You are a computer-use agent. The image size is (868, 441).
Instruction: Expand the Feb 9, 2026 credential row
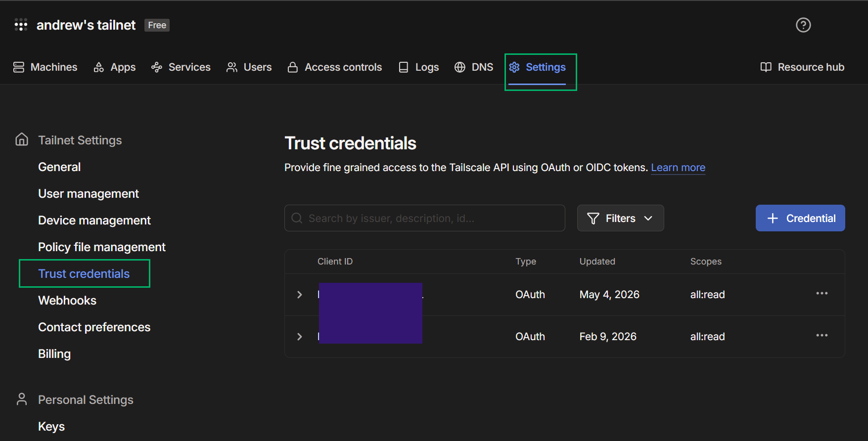(300, 337)
